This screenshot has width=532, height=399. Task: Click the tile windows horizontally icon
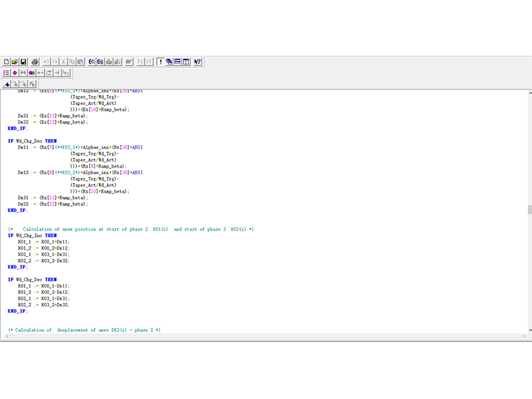[178, 62]
